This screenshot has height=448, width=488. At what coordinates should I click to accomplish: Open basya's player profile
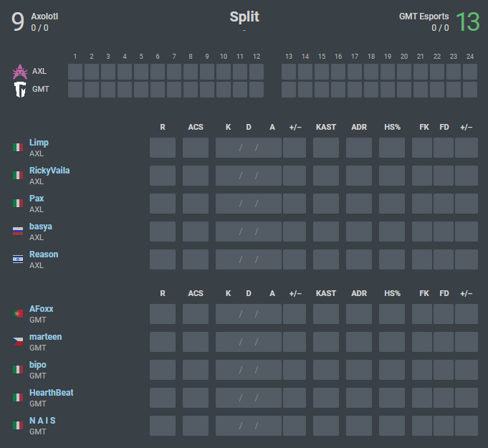coord(41,227)
